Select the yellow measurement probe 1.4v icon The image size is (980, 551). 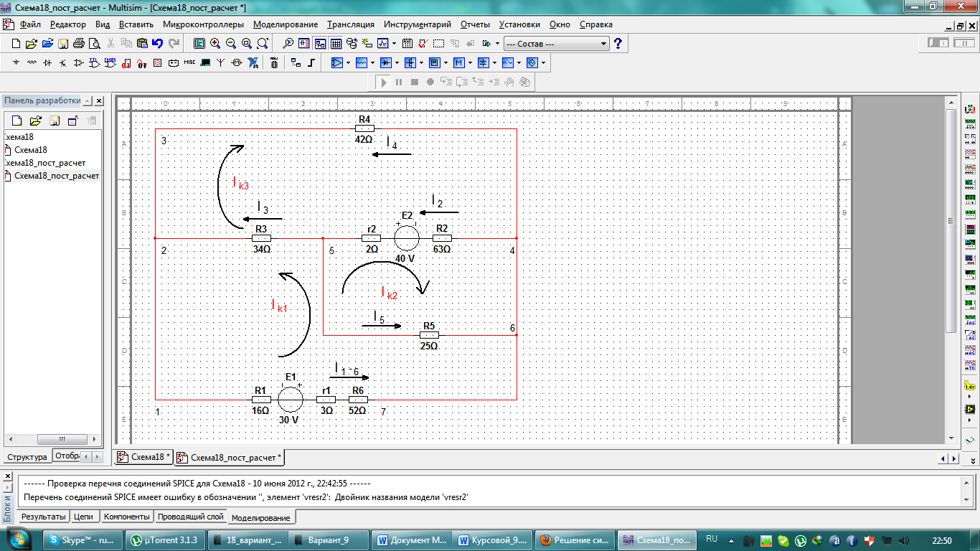(x=970, y=387)
